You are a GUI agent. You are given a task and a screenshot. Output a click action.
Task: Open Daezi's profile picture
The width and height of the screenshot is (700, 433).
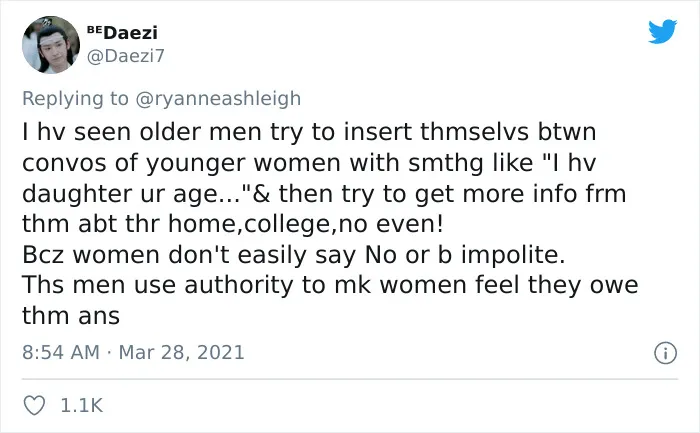(51, 45)
